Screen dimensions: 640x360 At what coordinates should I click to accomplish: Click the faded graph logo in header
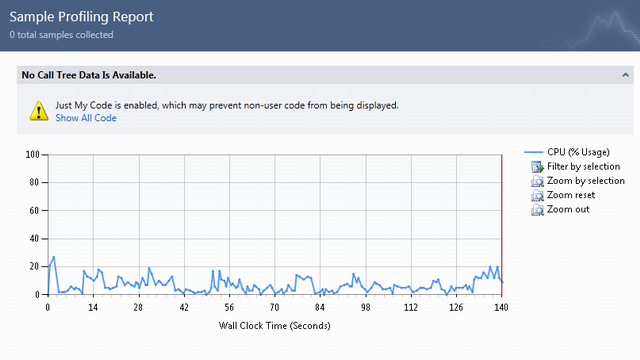pos(600,29)
